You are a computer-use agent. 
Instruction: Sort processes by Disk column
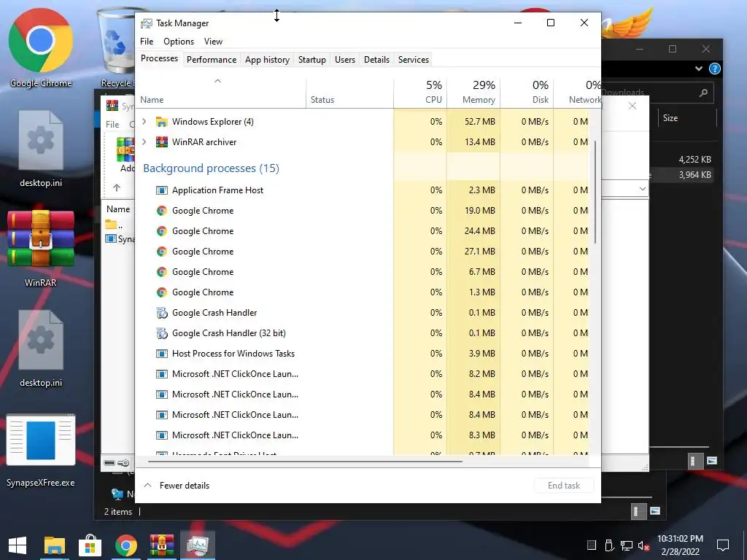point(527,92)
